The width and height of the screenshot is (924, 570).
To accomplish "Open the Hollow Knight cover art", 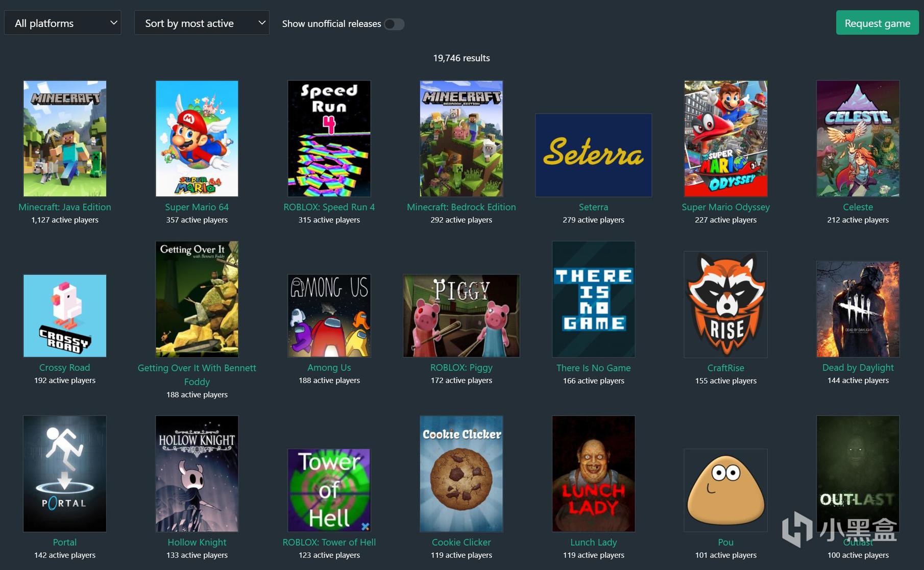I will (197, 474).
